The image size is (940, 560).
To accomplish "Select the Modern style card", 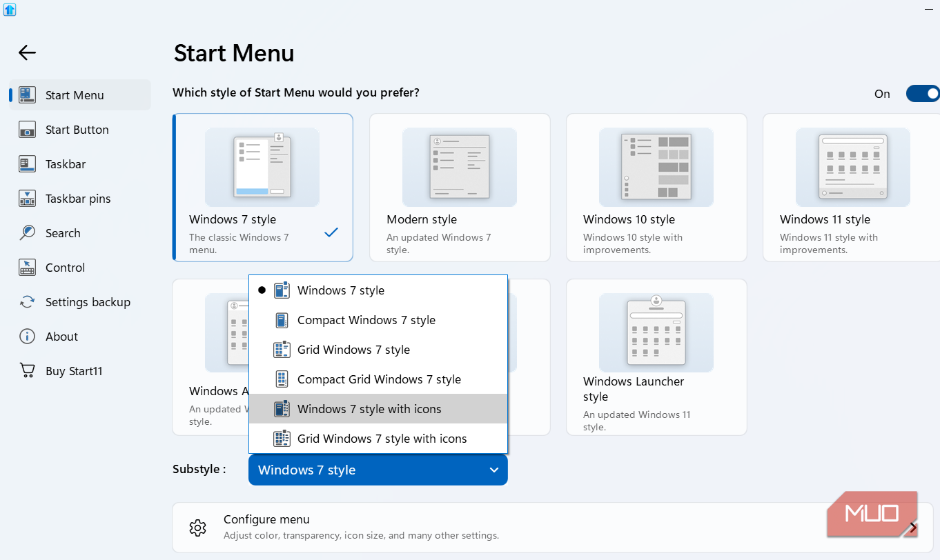I will click(460, 188).
